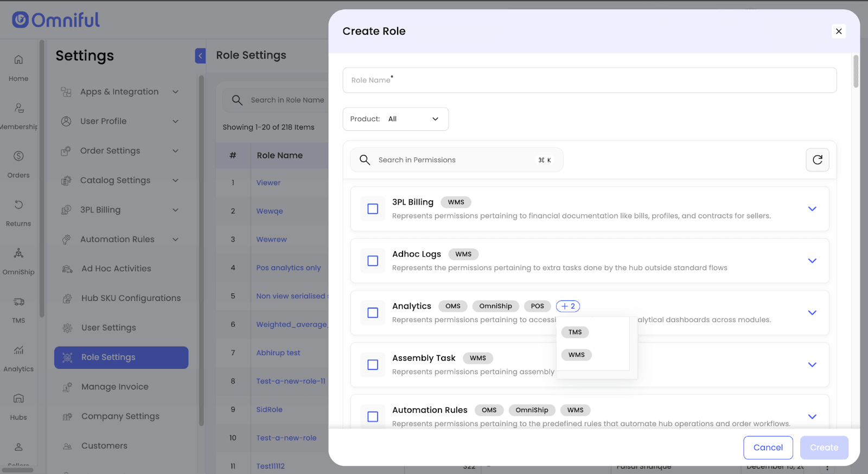Image resolution: width=868 pixels, height=474 pixels.
Task: Click the refresh permissions icon
Action: 817,160
